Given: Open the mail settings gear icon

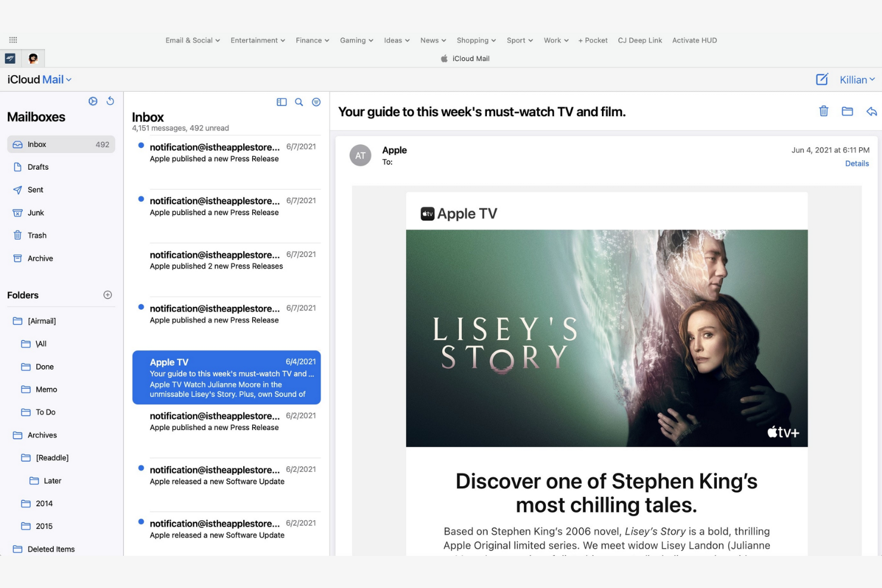Looking at the screenshot, I should click(x=93, y=101).
